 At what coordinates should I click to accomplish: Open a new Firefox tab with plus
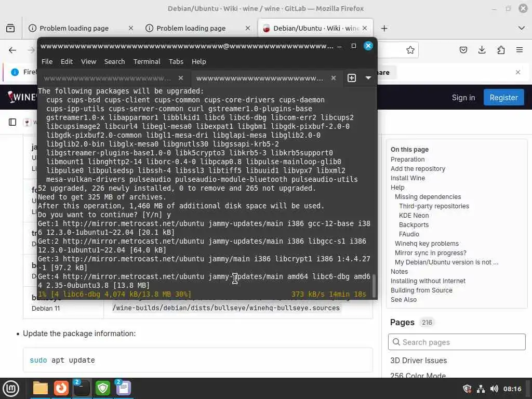click(x=384, y=28)
